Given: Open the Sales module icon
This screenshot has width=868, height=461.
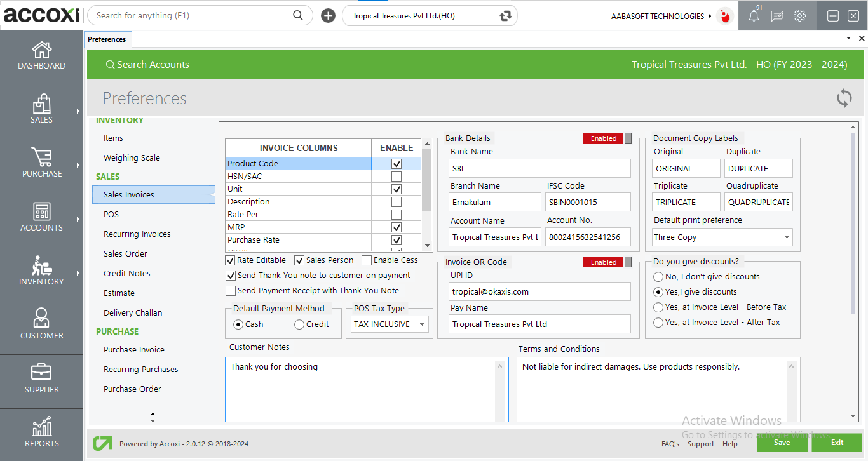Looking at the screenshot, I should pos(41,104).
